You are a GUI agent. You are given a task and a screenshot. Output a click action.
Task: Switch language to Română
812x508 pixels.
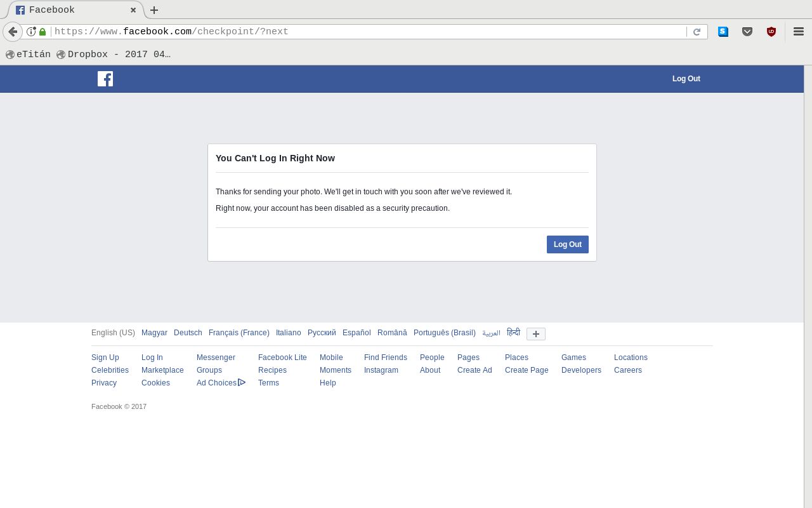392,333
